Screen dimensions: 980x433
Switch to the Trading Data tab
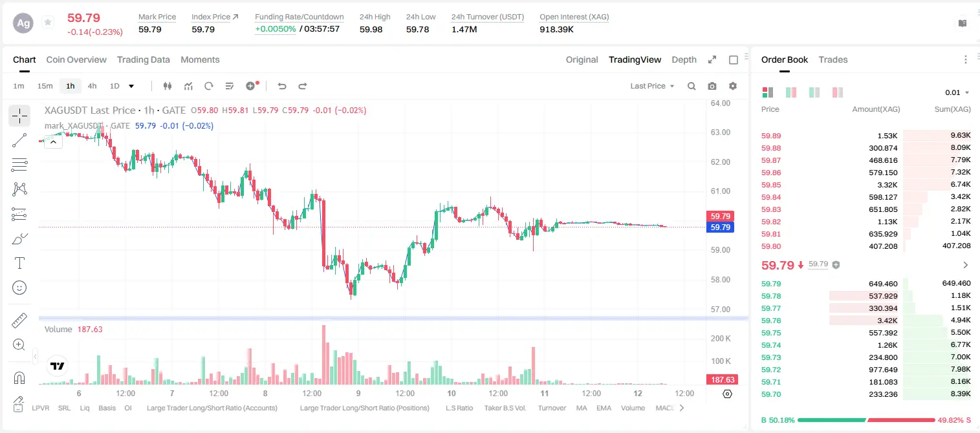[144, 59]
